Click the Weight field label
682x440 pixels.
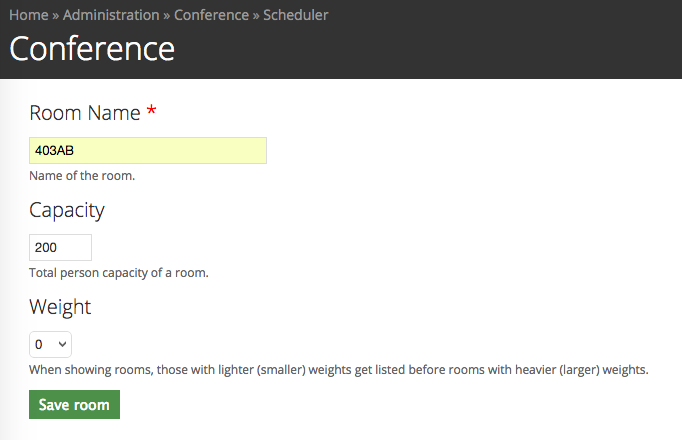pyautogui.click(x=60, y=307)
